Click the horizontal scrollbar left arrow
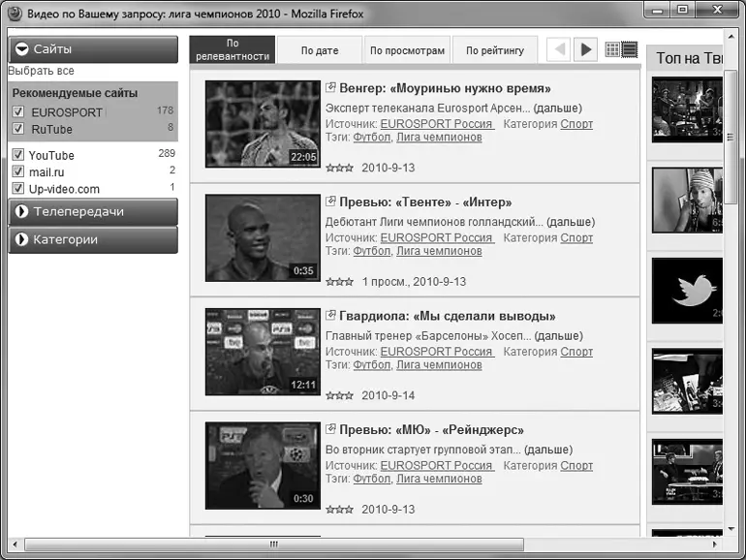This screenshot has height=560, width=746. tap(15, 544)
